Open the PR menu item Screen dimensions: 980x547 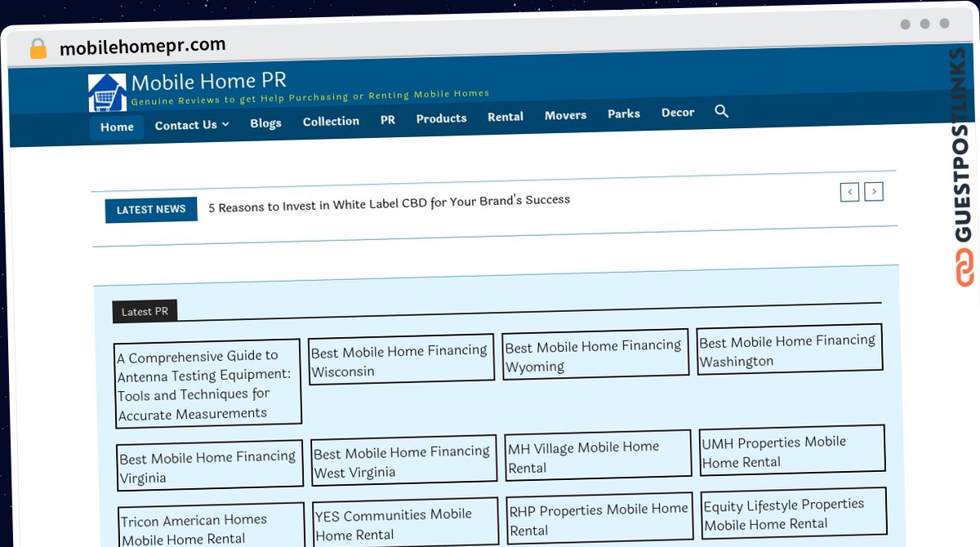[388, 119]
